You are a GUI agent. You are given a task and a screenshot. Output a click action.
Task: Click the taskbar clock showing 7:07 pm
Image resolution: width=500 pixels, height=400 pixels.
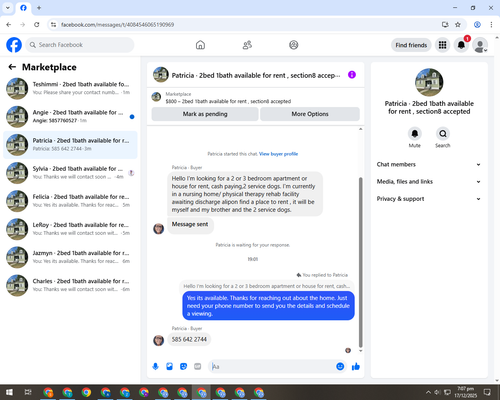point(466,392)
